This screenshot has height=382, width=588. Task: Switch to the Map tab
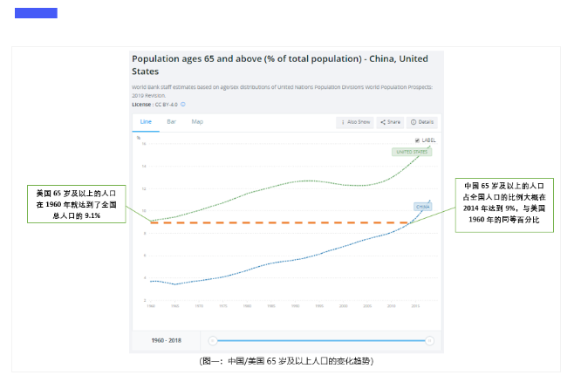click(197, 122)
